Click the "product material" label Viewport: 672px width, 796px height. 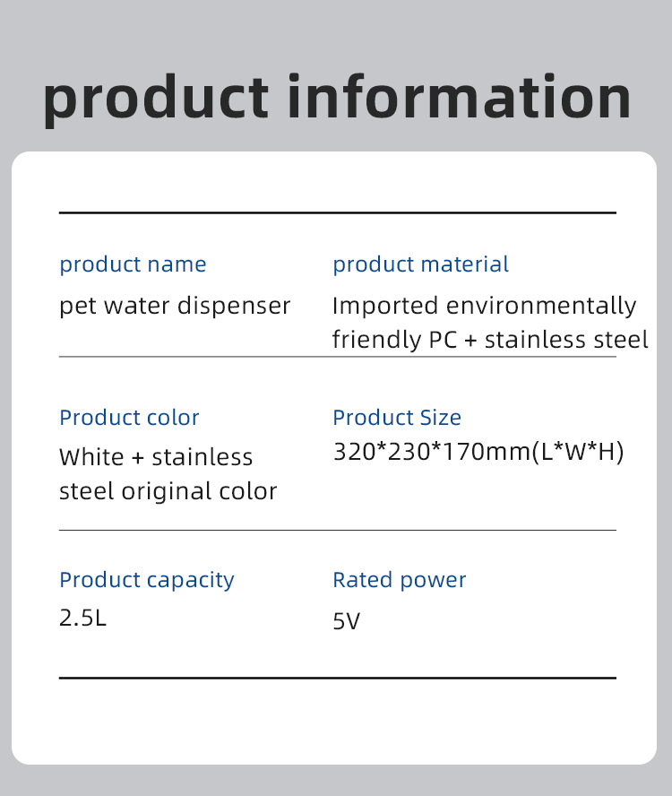[x=420, y=264]
